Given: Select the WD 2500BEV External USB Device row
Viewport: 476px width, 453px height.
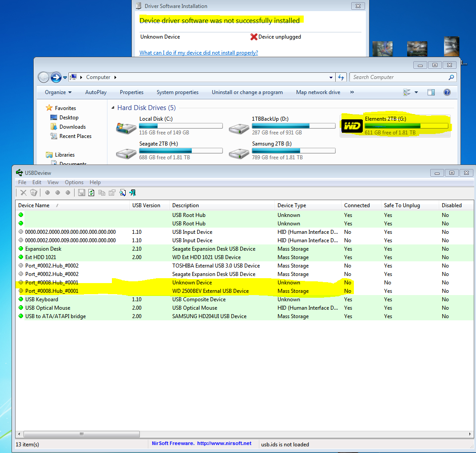Looking at the screenshot, I should [x=210, y=291].
